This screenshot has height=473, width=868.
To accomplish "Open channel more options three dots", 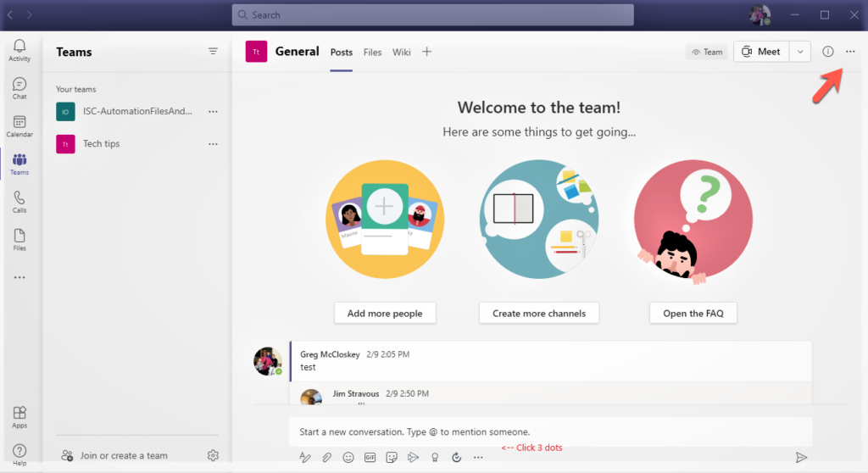I will 850,52.
